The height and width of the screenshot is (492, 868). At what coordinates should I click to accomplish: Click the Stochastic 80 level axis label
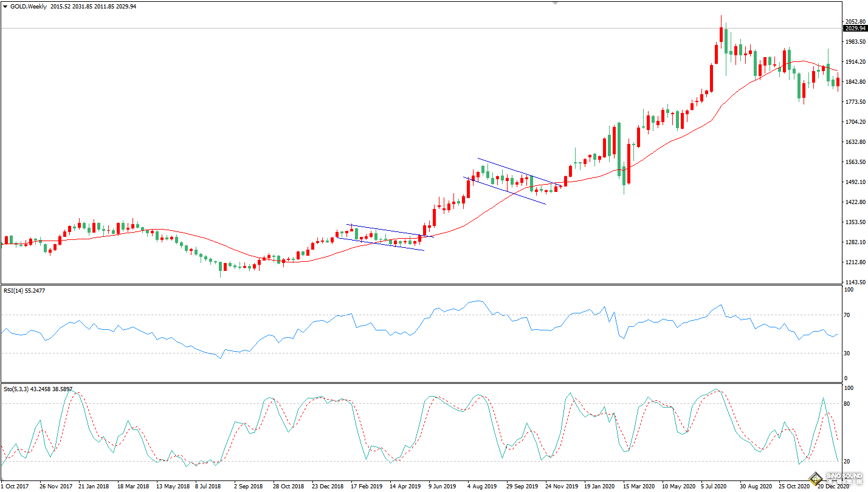(x=847, y=403)
